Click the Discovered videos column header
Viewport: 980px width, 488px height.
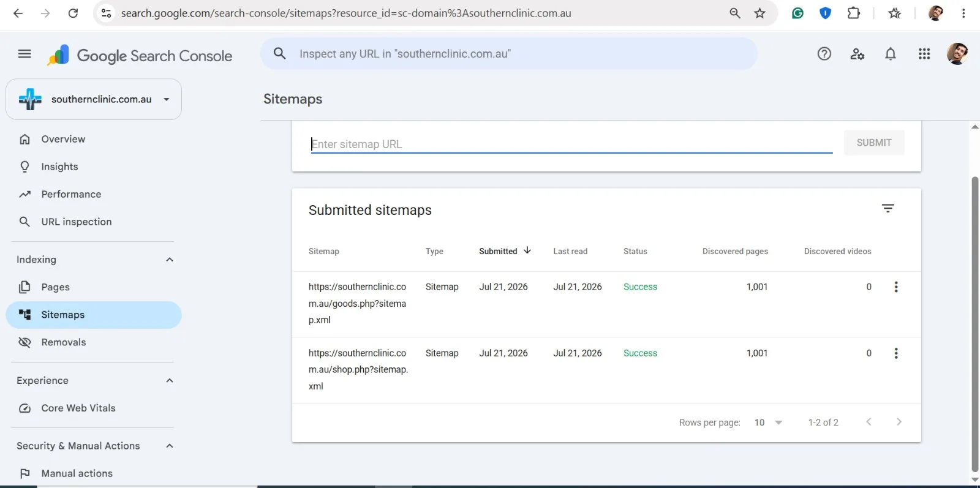[x=837, y=251]
